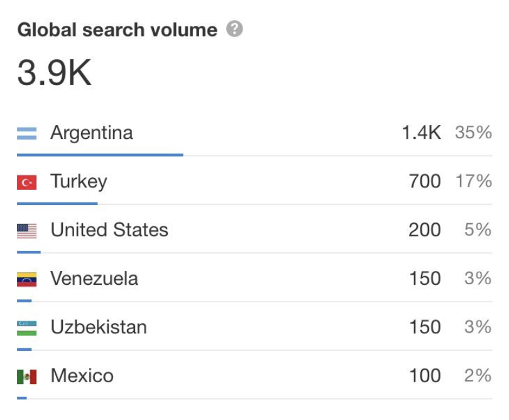
Task: Click Argentina's 1.4K search volume
Action: point(421,133)
